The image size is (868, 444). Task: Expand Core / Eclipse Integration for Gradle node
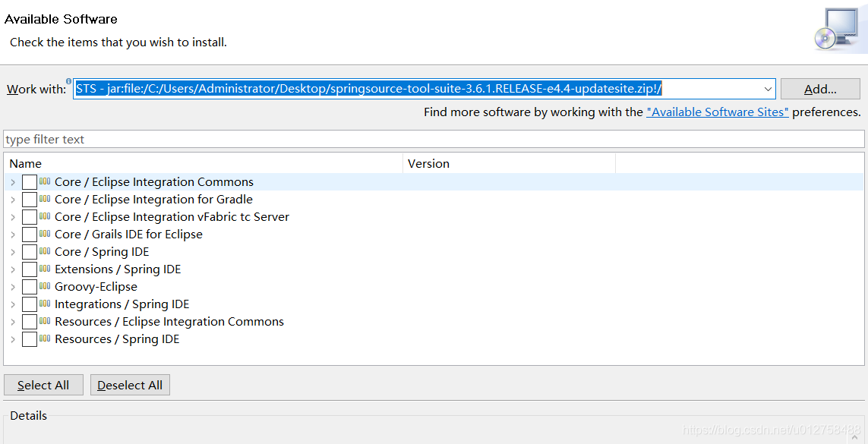13,200
